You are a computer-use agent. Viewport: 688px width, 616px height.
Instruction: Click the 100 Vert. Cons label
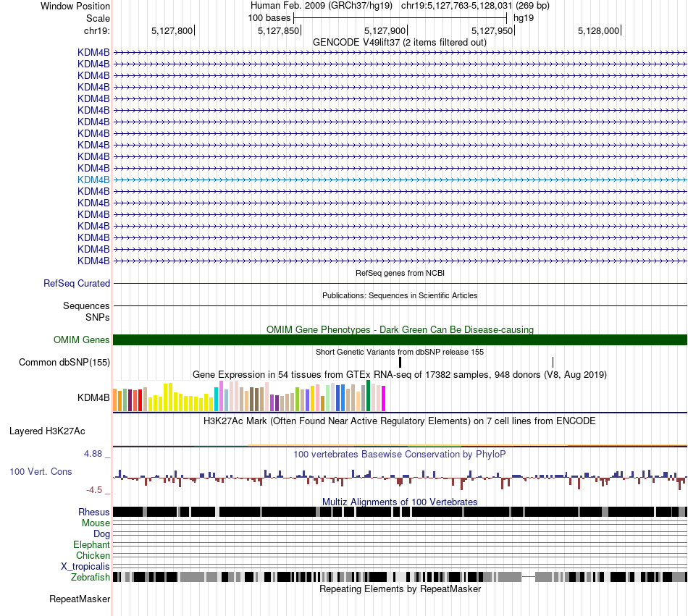[x=41, y=472]
